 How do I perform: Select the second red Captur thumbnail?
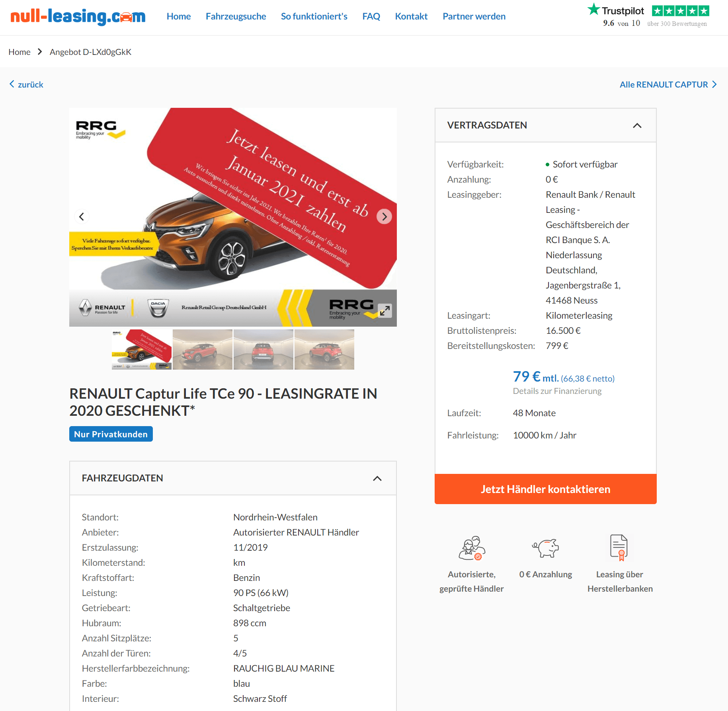pyautogui.click(x=263, y=349)
